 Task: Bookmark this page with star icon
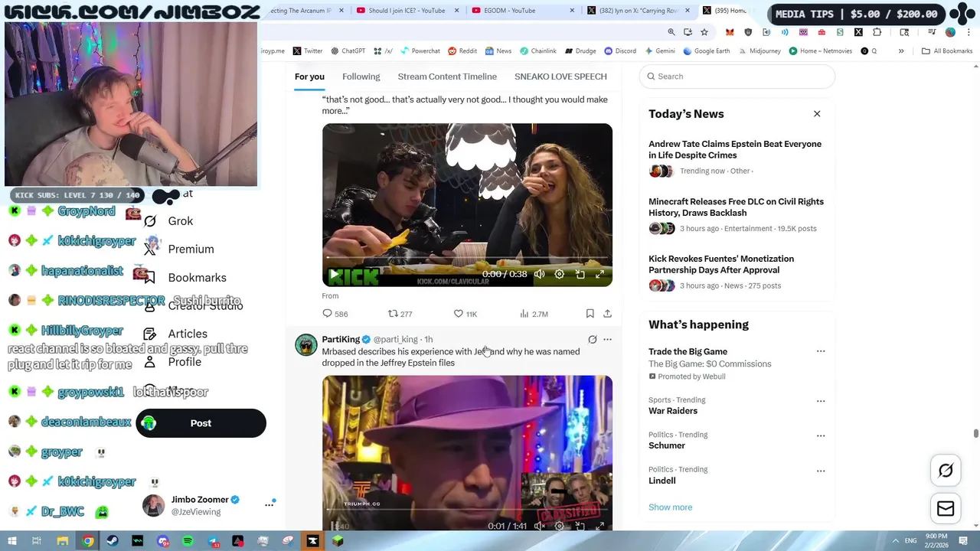click(x=704, y=32)
